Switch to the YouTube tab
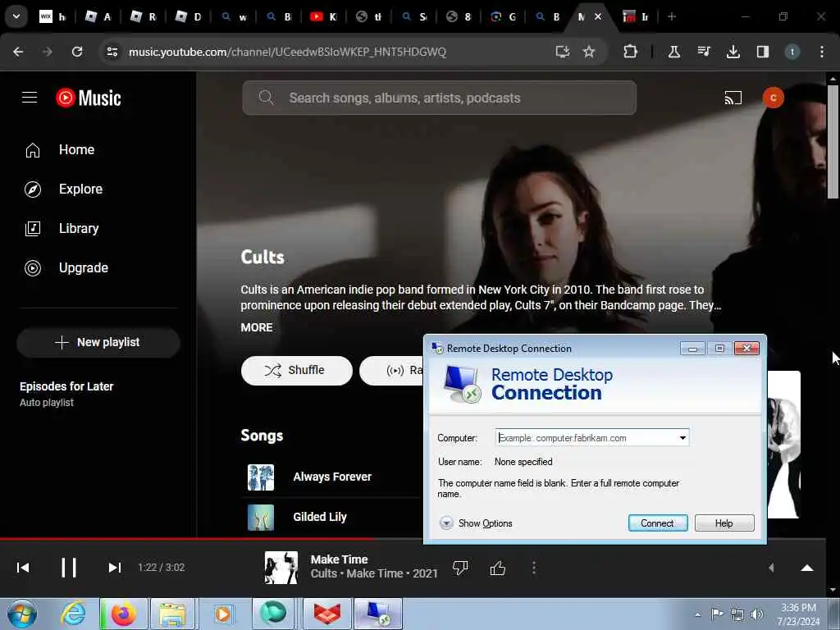840x630 pixels. [x=323, y=16]
